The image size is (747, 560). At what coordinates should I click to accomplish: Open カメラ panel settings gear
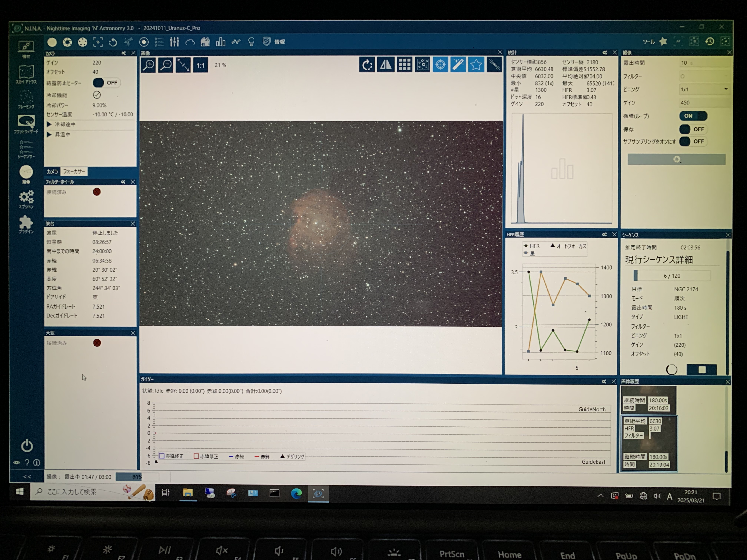pyautogui.click(x=124, y=53)
